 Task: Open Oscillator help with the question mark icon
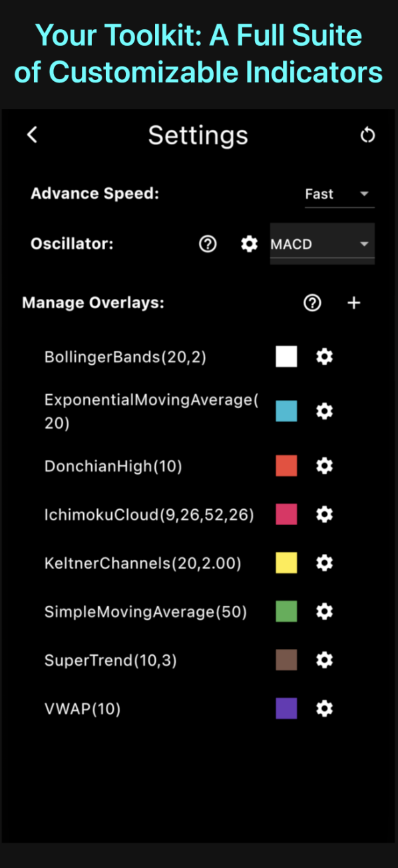(207, 244)
